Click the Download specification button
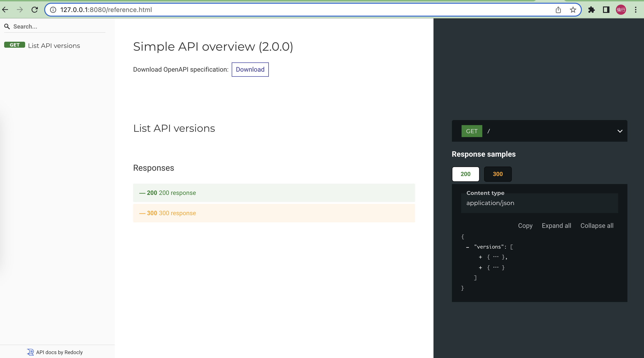644x358 pixels. point(250,70)
